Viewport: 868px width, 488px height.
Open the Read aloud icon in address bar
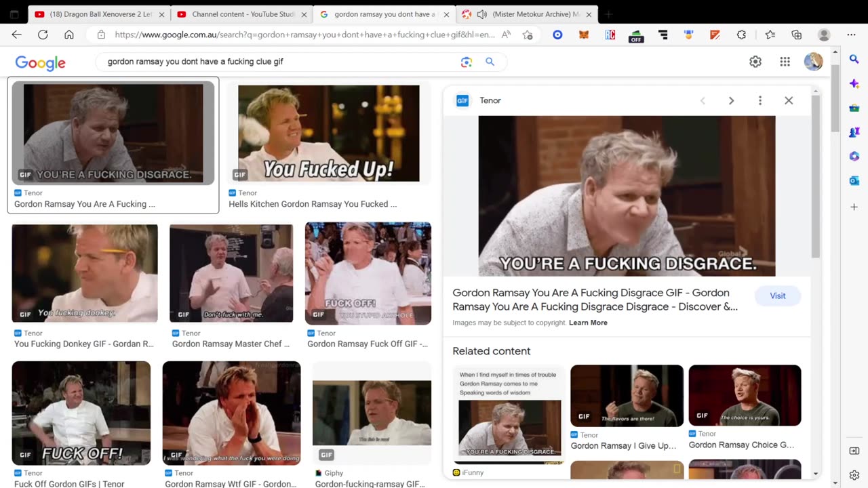506,35
